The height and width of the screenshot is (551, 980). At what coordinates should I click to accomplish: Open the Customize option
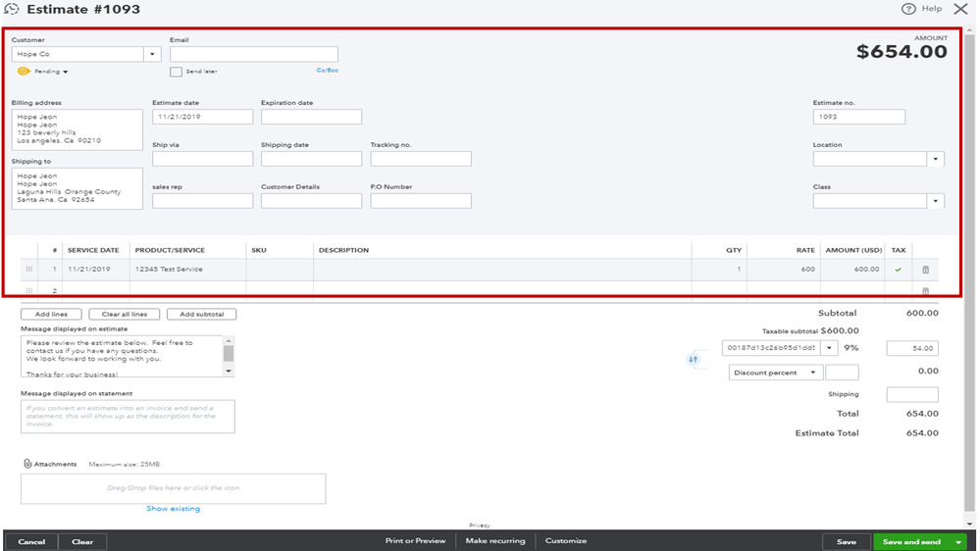pos(566,541)
